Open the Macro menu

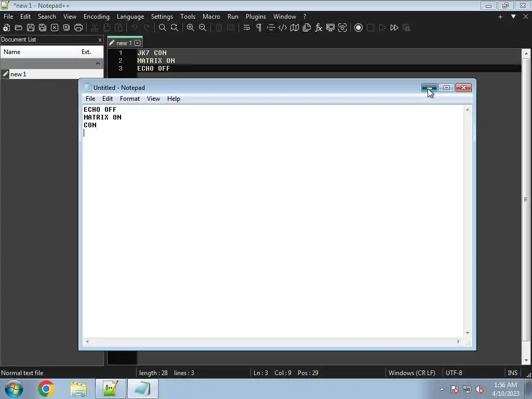point(211,16)
